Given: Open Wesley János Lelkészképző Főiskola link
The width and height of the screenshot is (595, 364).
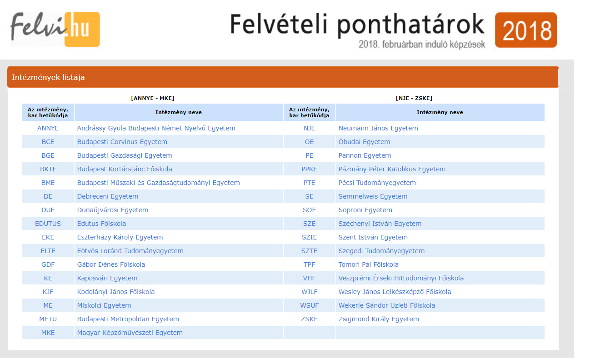Looking at the screenshot, I should point(395,292).
